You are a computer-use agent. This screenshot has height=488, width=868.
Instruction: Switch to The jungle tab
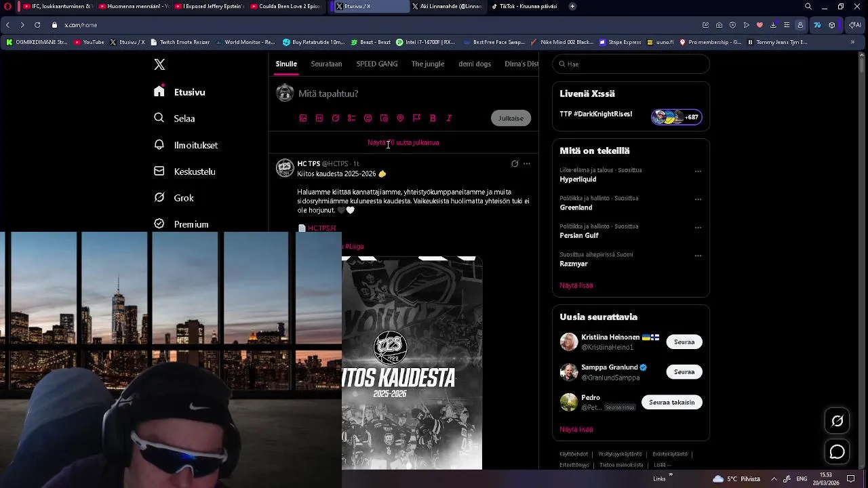tap(428, 64)
